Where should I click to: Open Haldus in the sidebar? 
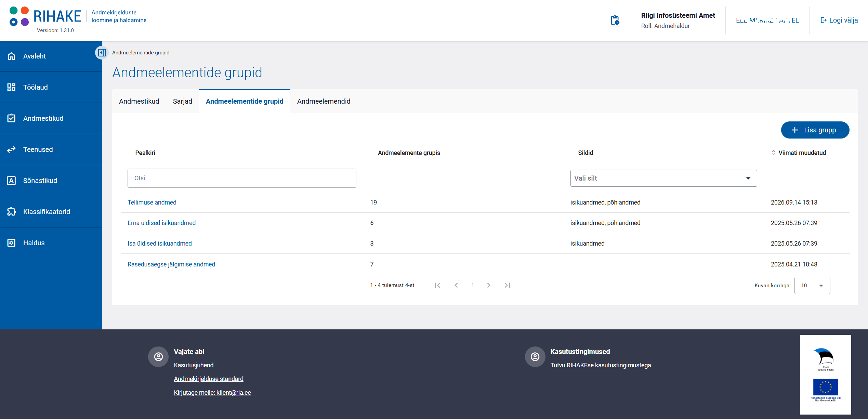coord(51,243)
